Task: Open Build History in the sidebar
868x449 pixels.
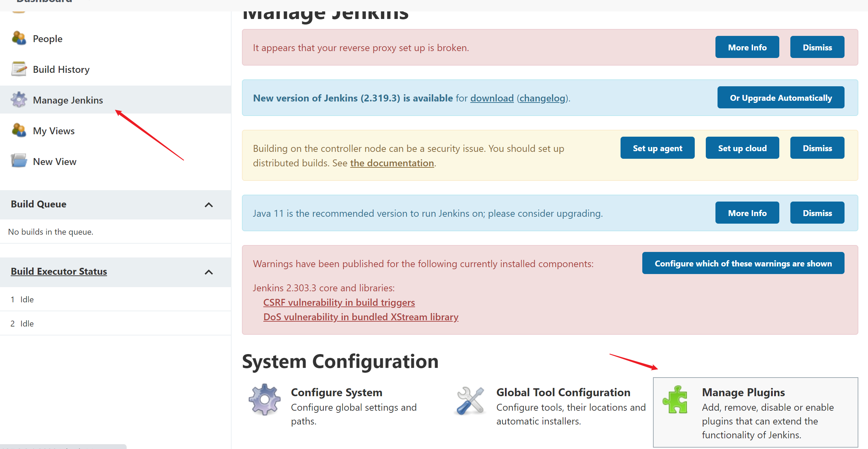Action: click(61, 69)
